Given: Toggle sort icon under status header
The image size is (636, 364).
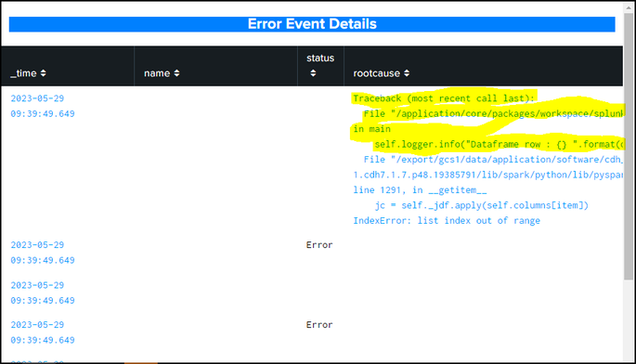Looking at the screenshot, I should tap(313, 73).
